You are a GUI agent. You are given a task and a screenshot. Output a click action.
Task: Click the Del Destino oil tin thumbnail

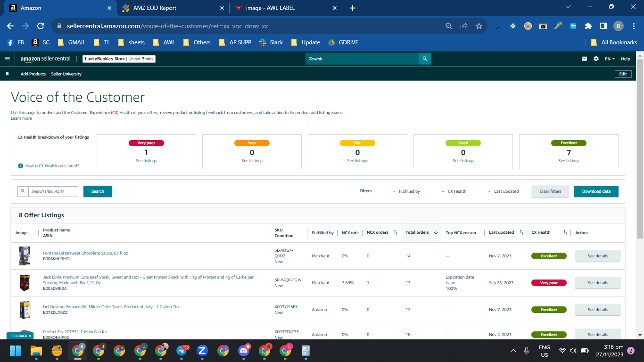[x=25, y=310]
